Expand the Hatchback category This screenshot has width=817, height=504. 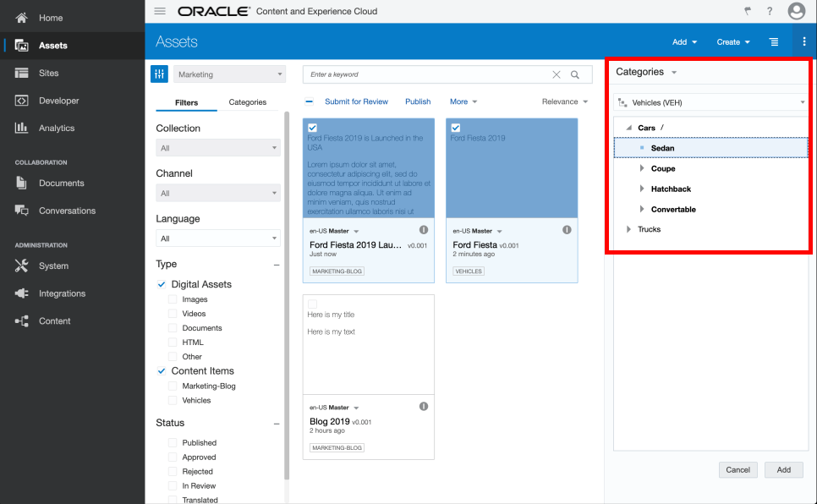tap(641, 189)
